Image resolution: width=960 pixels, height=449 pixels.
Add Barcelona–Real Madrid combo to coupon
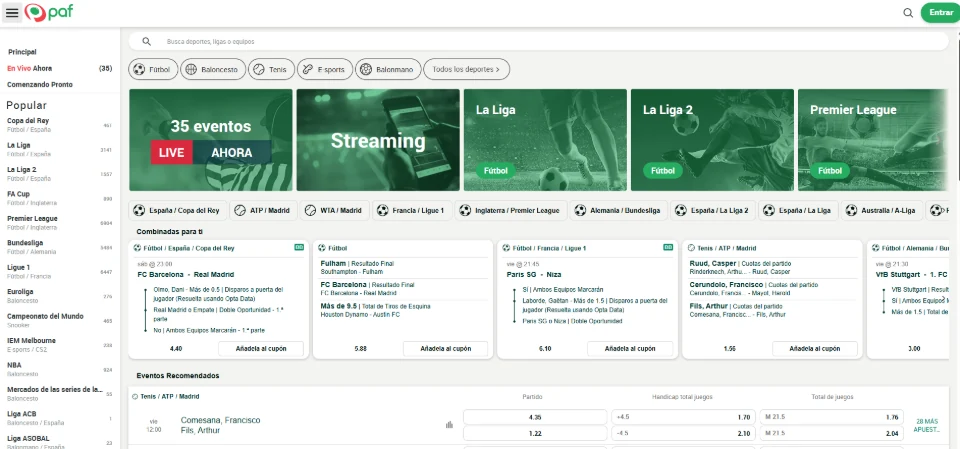tap(261, 349)
